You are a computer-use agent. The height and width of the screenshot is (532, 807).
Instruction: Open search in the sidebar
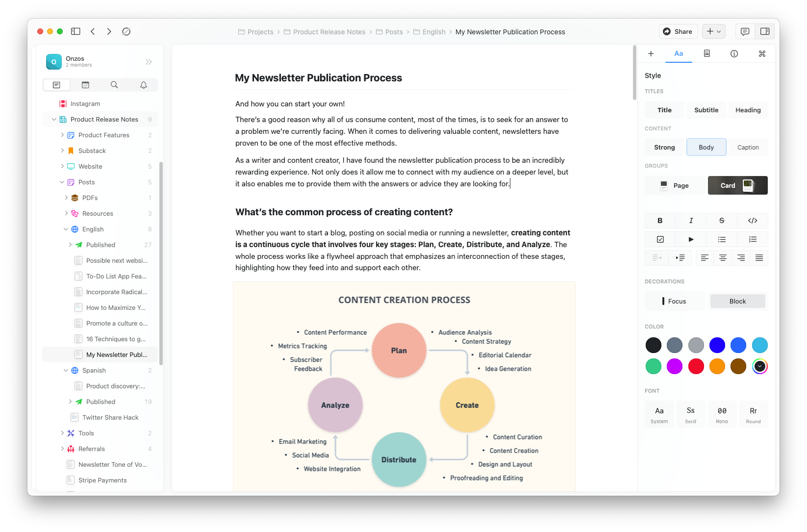(114, 85)
